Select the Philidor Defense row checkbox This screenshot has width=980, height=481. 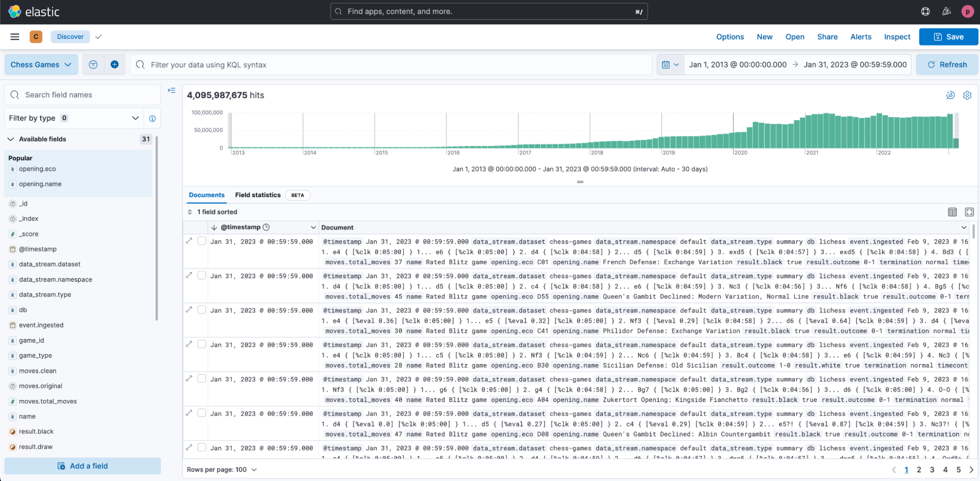201,309
